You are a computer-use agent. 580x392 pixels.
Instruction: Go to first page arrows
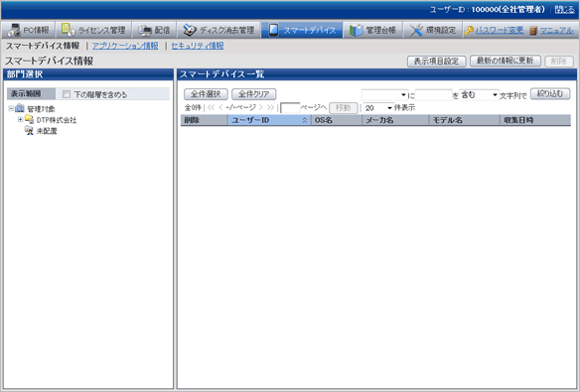tap(212, 107)
